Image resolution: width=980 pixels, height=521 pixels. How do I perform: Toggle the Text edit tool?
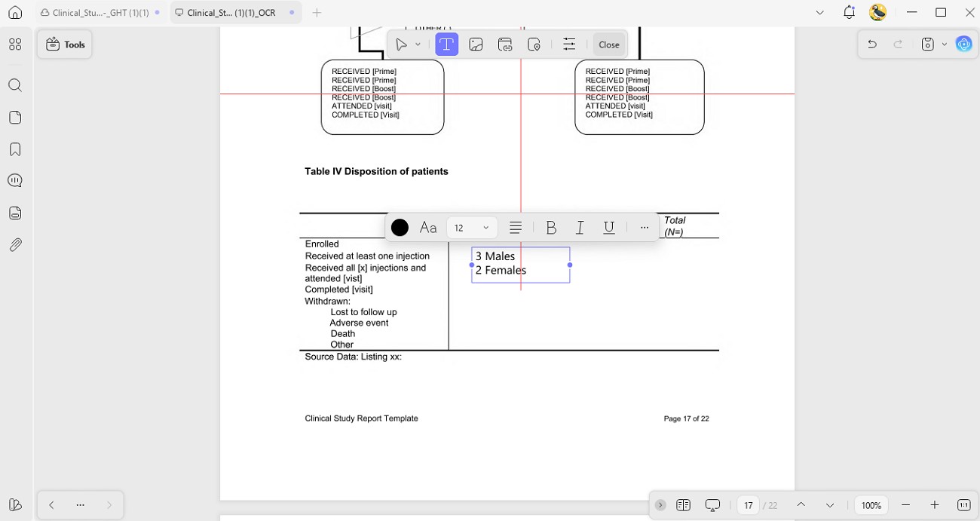click(x=446, y=44)
